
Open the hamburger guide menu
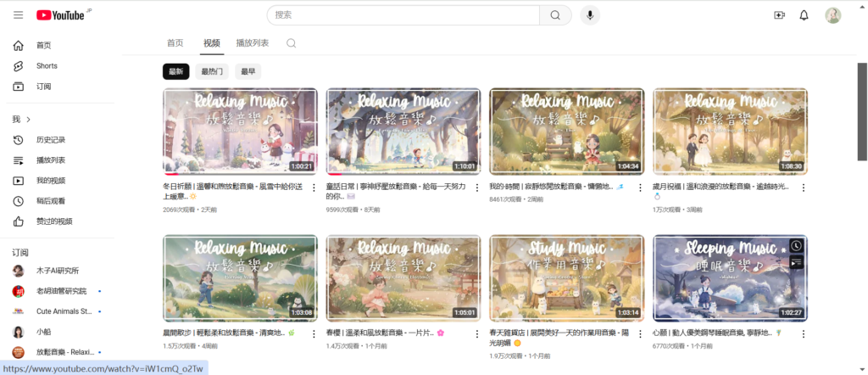click(19, 15)
